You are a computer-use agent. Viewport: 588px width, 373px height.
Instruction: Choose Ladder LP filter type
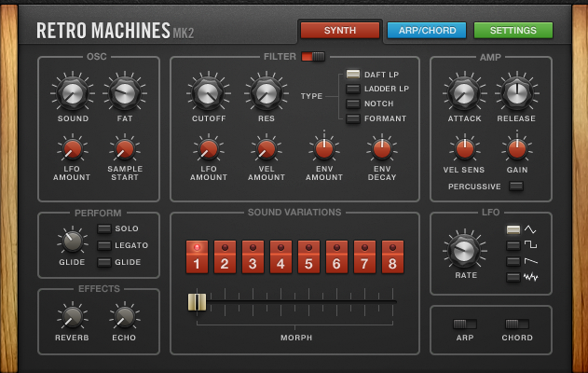point(353,89)
